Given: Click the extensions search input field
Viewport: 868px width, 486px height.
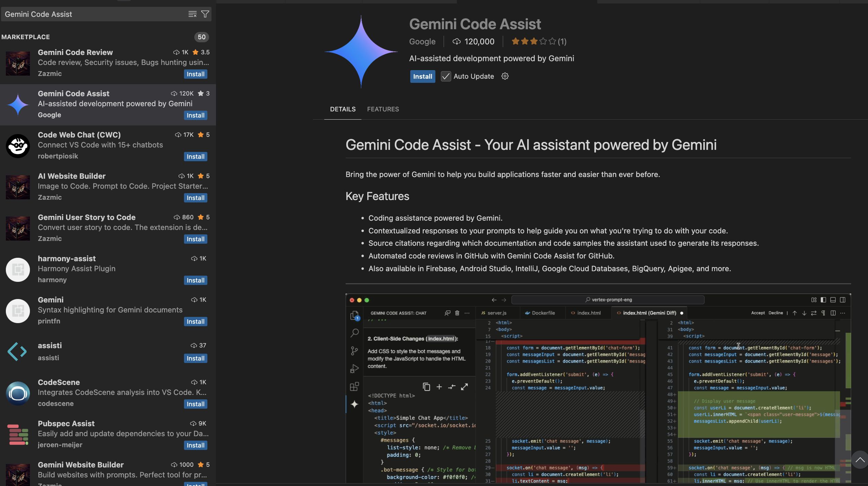Looking at the screenshot, I should coord(93,14).
